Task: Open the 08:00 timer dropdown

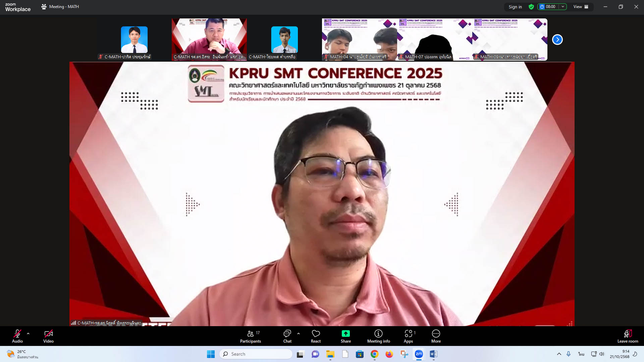Action: coord(563,7)
